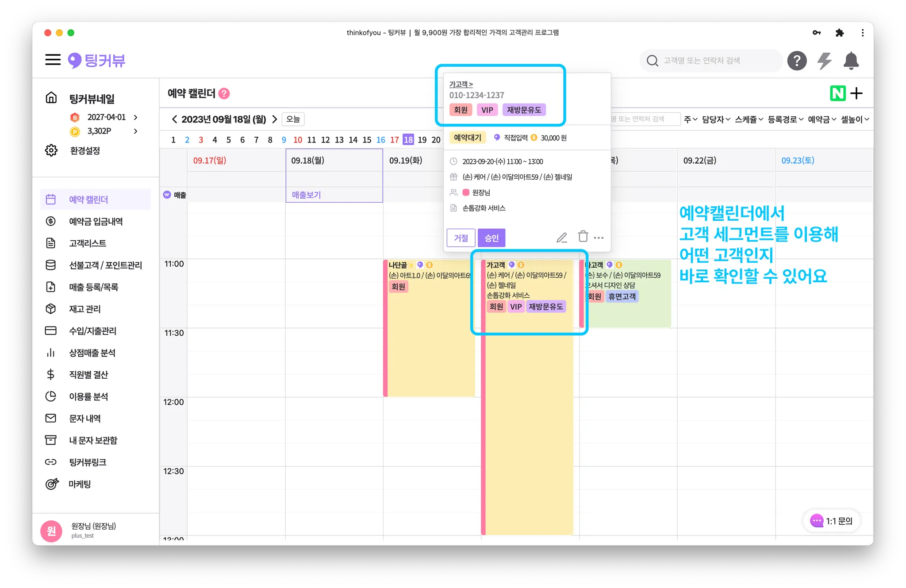The height and width of the screenshot is (588, 906).
Task: Go to next week with right chevron
Action: coord(275,119)
